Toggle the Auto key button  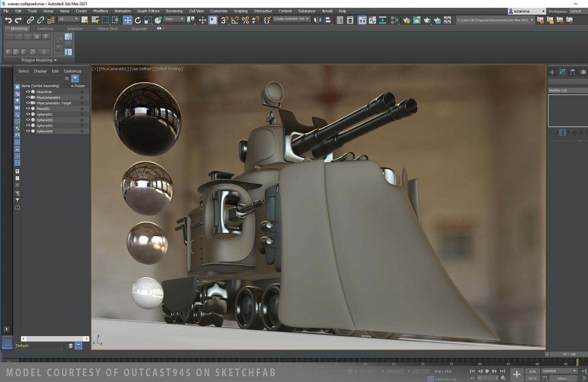[533, 371]
